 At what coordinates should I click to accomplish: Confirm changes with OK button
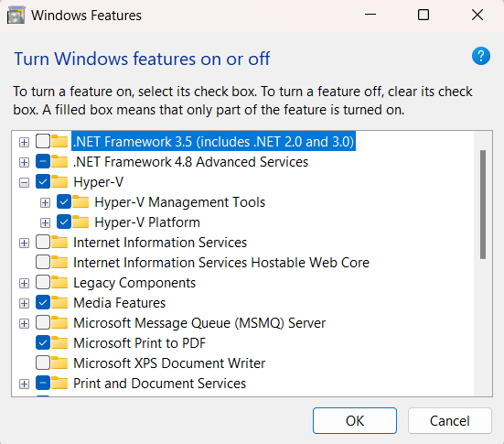[x=355, y=420]
